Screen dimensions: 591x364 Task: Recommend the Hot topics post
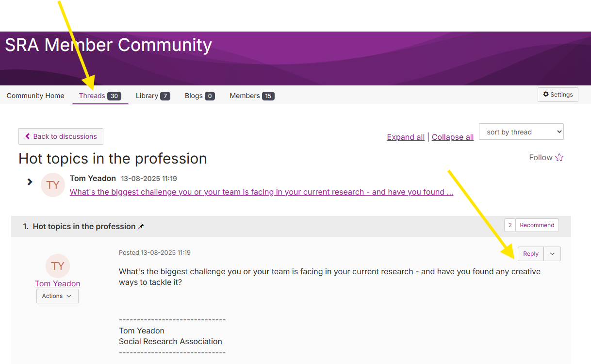(x=537, y=225)
